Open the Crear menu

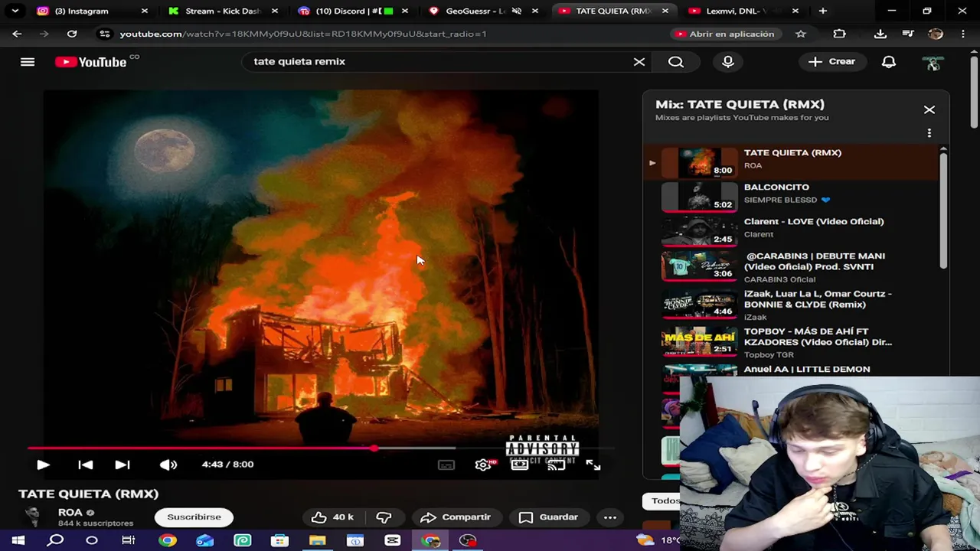coord(832,62)
